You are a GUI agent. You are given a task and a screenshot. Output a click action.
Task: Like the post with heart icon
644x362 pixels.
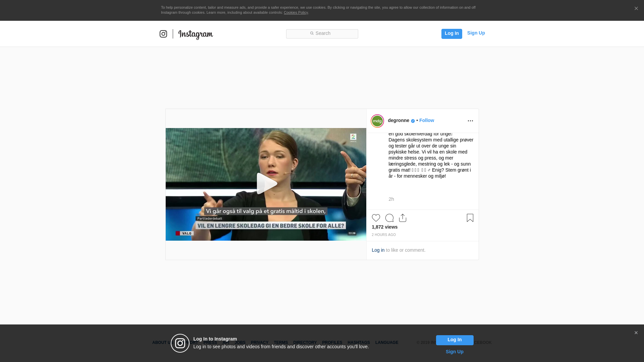pyautogui.click(x=376, y=218)
